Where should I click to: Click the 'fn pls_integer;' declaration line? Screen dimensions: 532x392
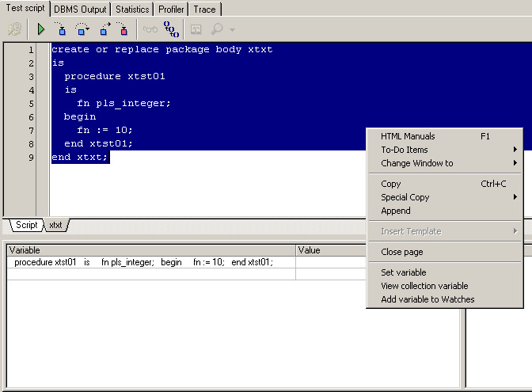[123, 103]
